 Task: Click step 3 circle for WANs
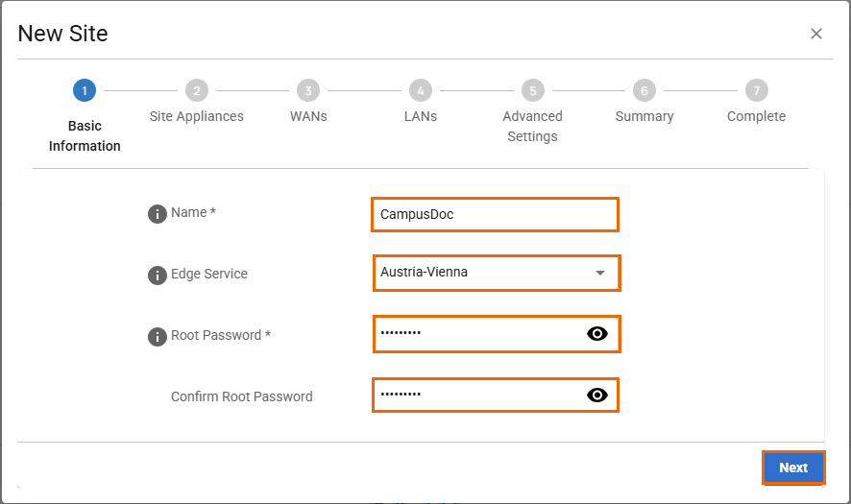point(308,91)
